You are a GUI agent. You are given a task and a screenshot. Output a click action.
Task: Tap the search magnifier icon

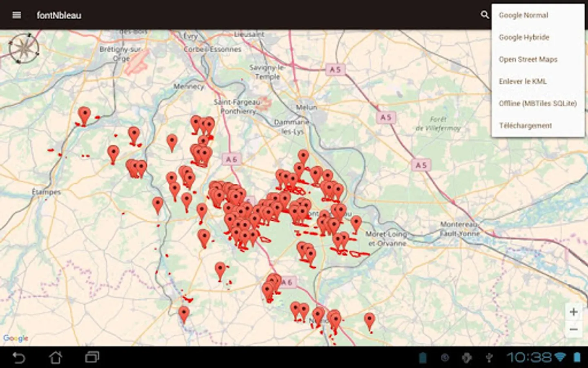(x=485, y=15)
